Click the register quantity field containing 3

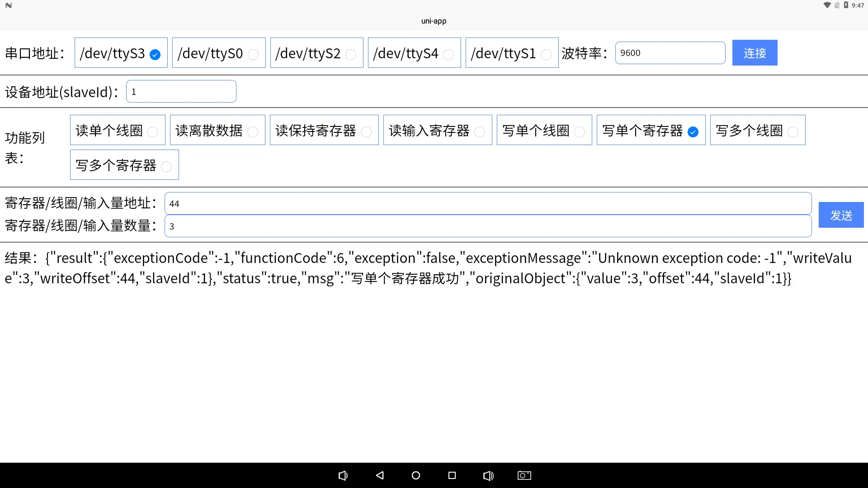(488, 226)
